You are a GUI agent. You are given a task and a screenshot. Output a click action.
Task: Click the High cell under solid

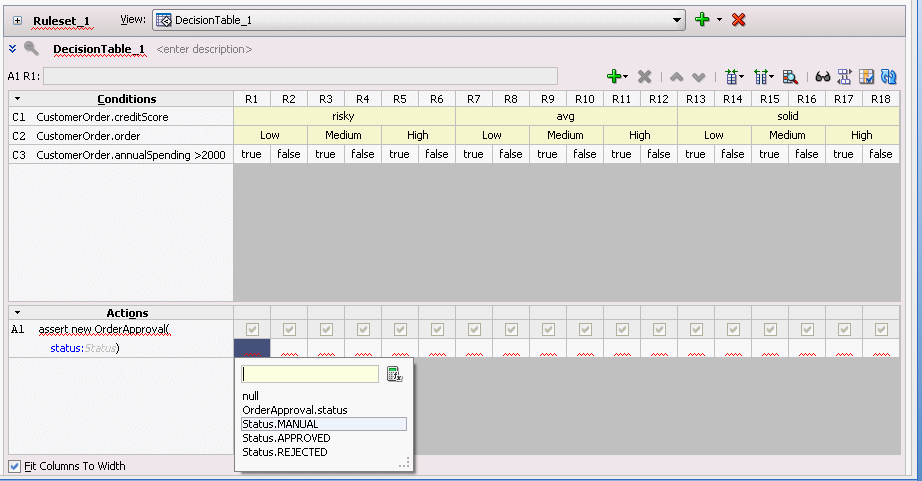862,135
